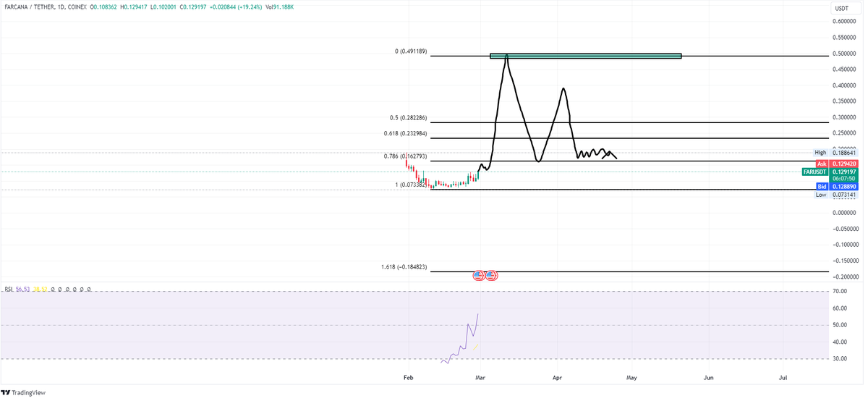Click the TradingView logo icon
The height and width of the screenshot is (401, 868).
[7, 393]
